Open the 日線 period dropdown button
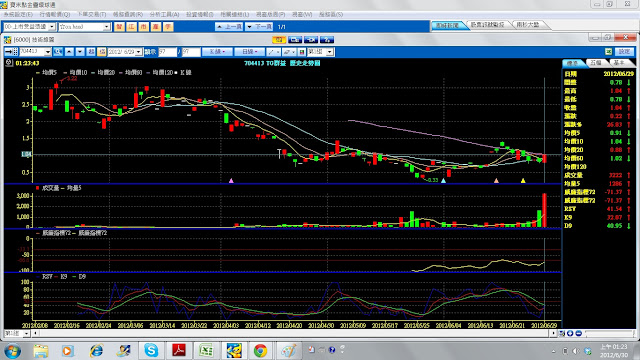 (250, 52)
